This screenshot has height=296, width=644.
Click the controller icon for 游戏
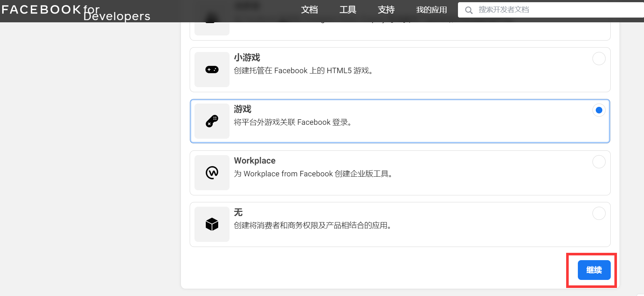click(212, 121)
